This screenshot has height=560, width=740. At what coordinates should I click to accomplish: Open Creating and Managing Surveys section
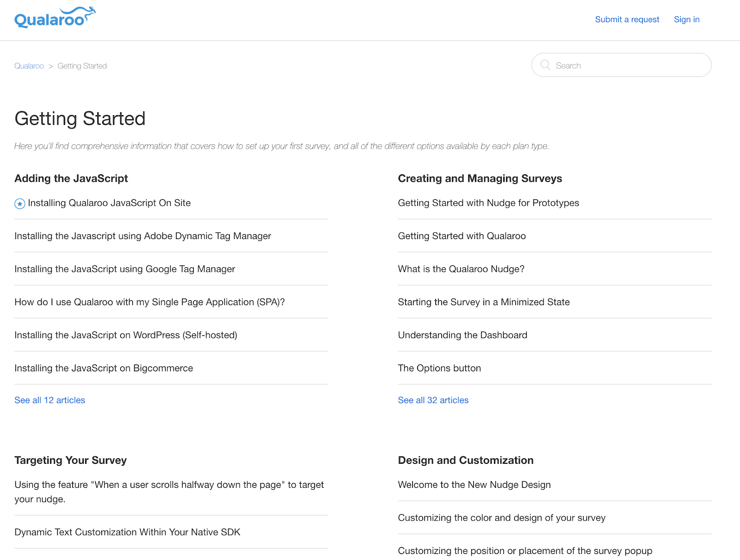point(480,178)
